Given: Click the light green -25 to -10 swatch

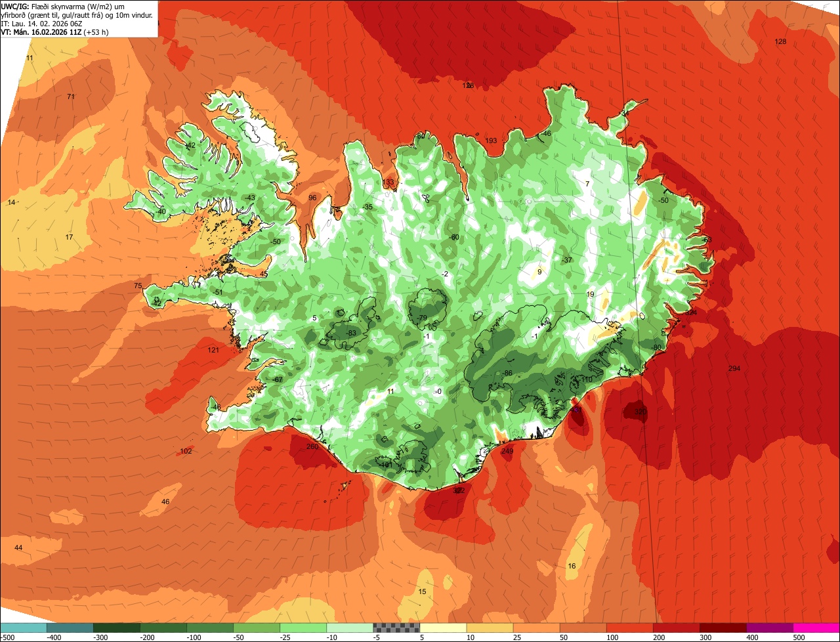Looking at the screenshot, I should pyautogui.click(x=303, y=628).
